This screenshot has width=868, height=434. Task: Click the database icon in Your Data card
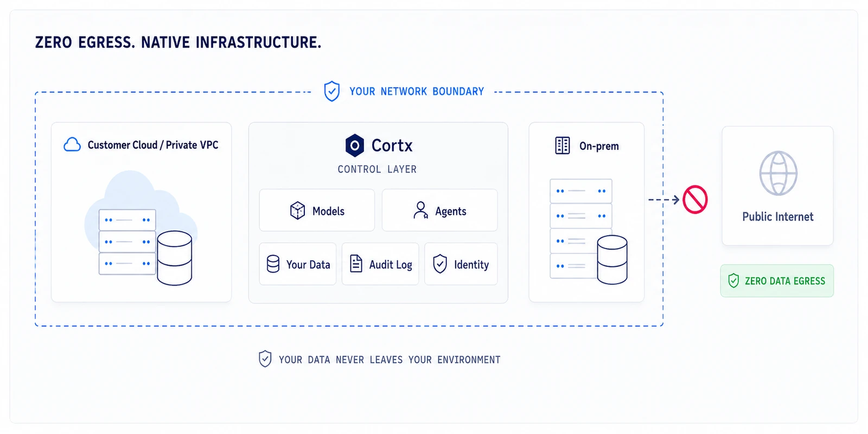click(x=273, y=264)
